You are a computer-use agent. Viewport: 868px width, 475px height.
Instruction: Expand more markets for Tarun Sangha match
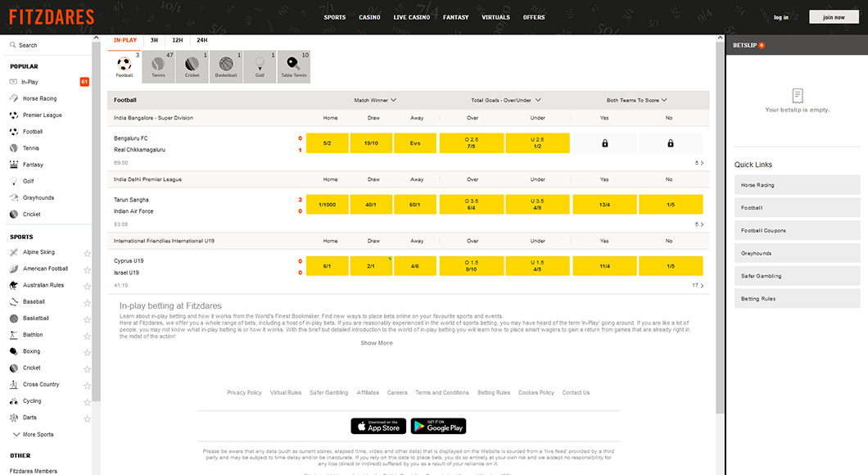pos(699,224)
